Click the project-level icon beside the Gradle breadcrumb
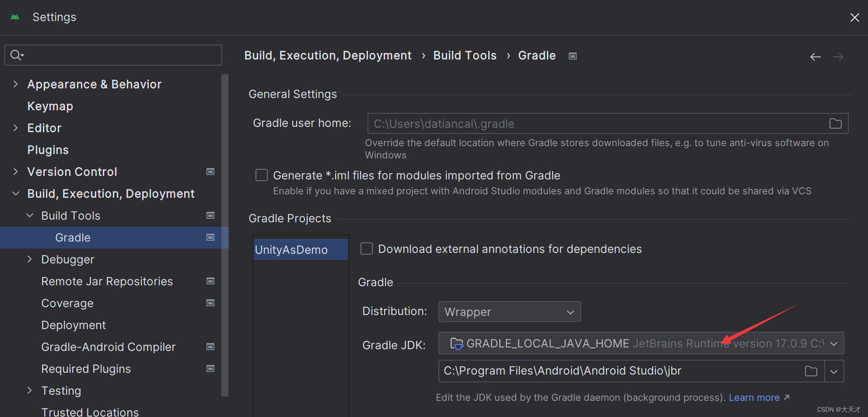The width and height of the screenshot is (868, 417). pyautogui.click(x=572, y=56)
